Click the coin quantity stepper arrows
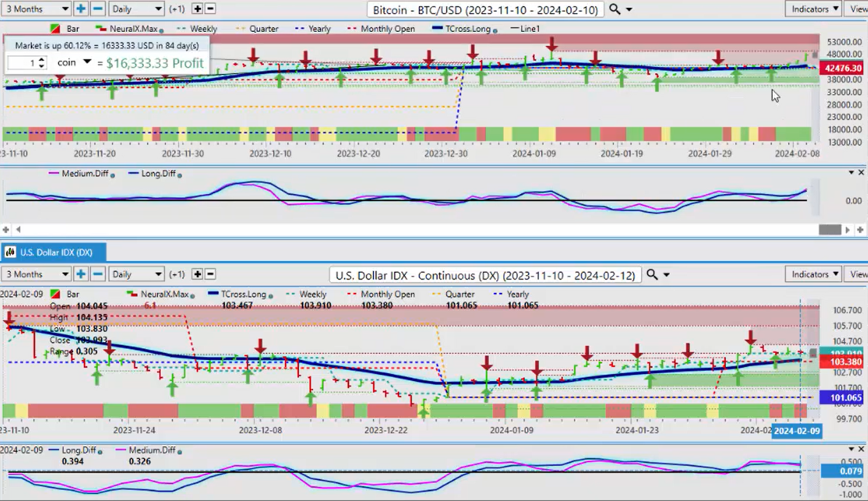 [42, 63]
